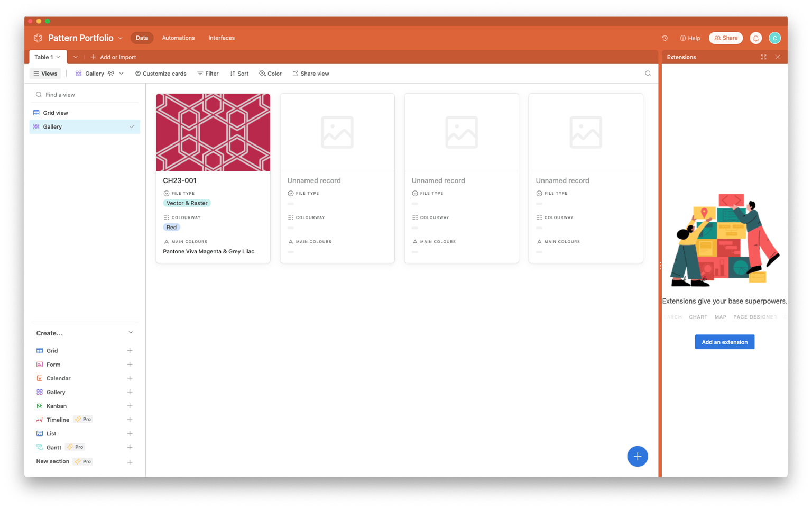Open the Sort options
Screen dimensions: 812x509
pos(239,74)
